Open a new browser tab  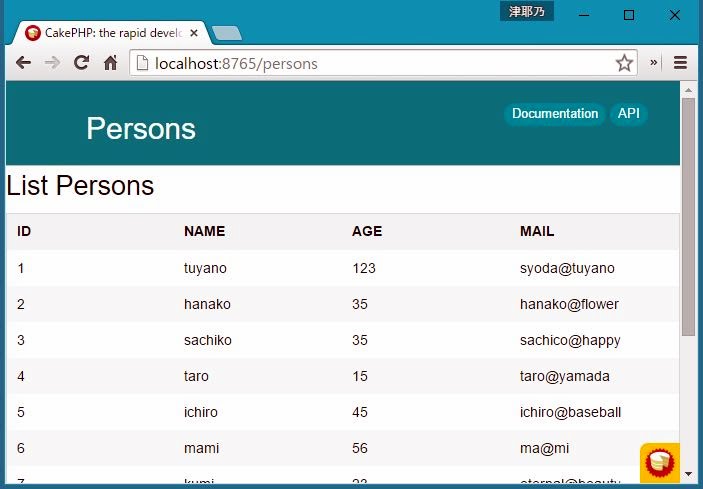(x=227, y=33)
